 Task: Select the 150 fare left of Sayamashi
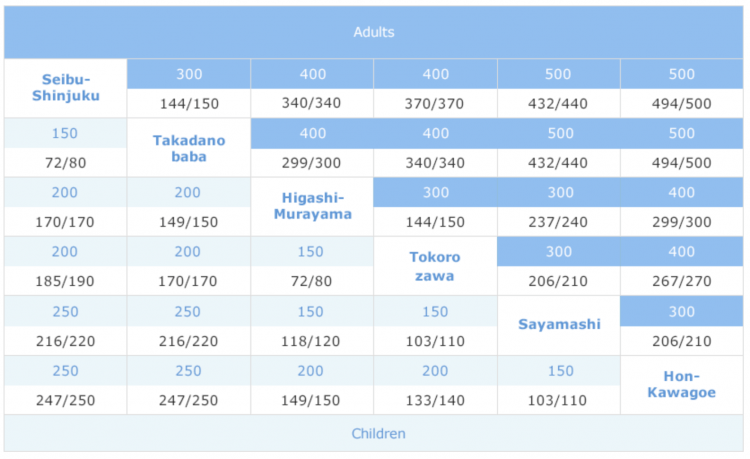(x=435, y=311)
